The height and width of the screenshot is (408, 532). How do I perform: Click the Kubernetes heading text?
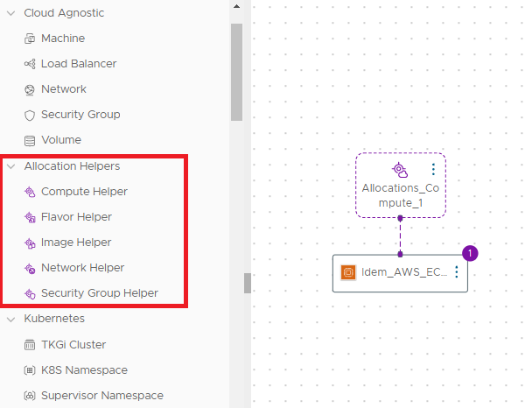click(54, 319)
